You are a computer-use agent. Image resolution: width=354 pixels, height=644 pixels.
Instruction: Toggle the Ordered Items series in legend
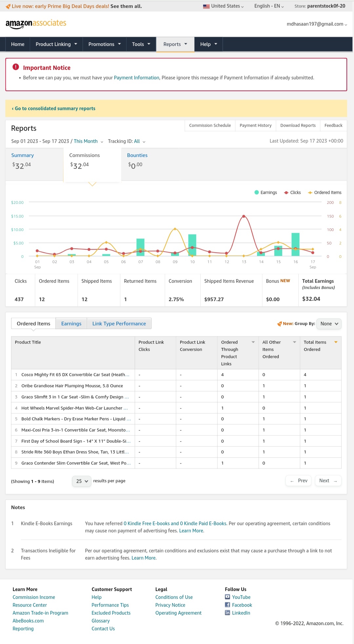coord(325,192)
